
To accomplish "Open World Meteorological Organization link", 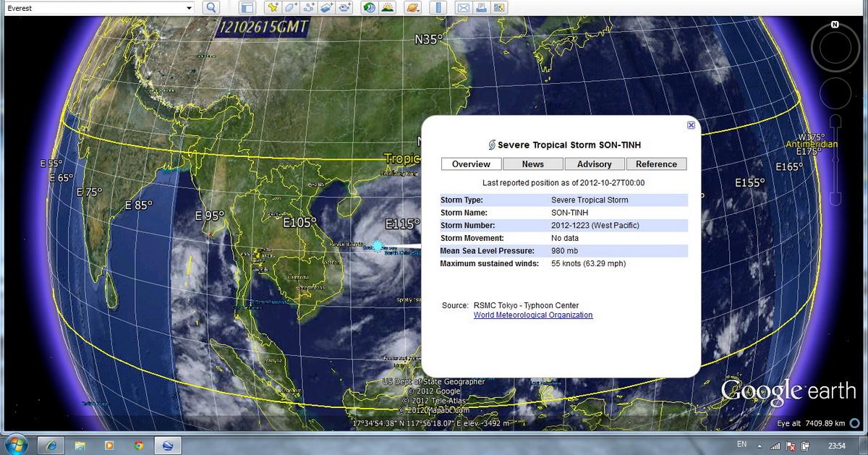I will click(x=533, y=315).
